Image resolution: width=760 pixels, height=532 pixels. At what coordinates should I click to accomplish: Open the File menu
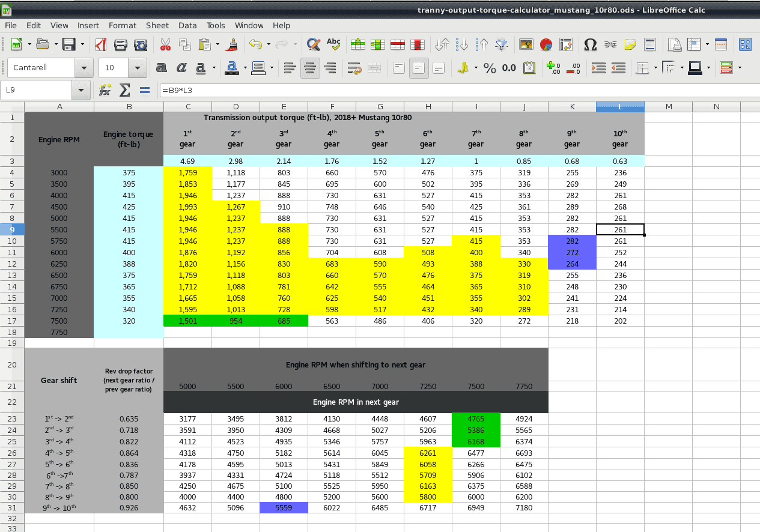(x=11, y=25)
